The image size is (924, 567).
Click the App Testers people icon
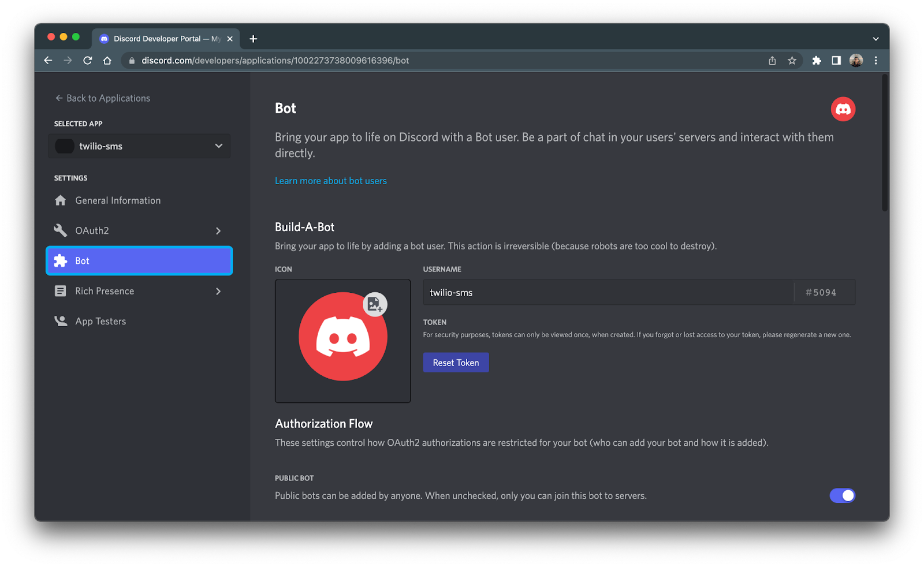point(60,321)
